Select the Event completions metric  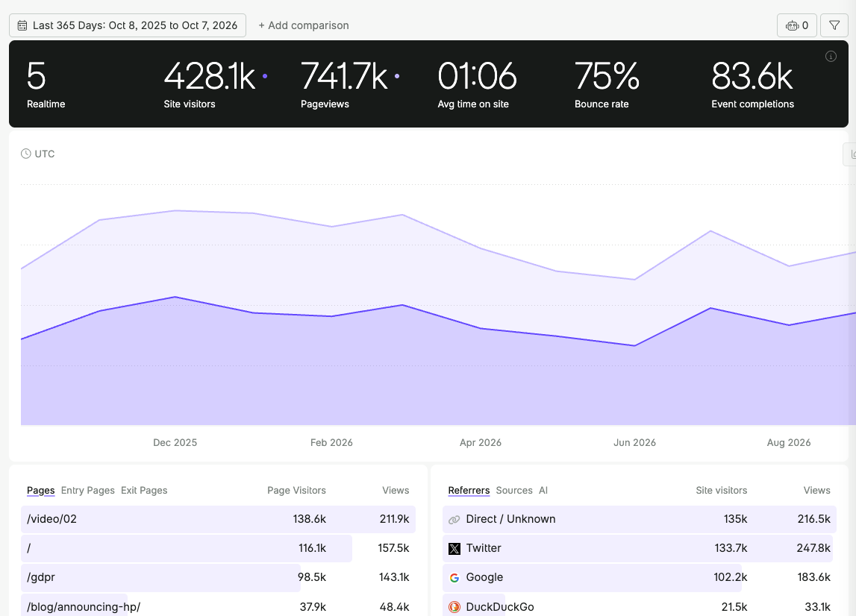752,84
